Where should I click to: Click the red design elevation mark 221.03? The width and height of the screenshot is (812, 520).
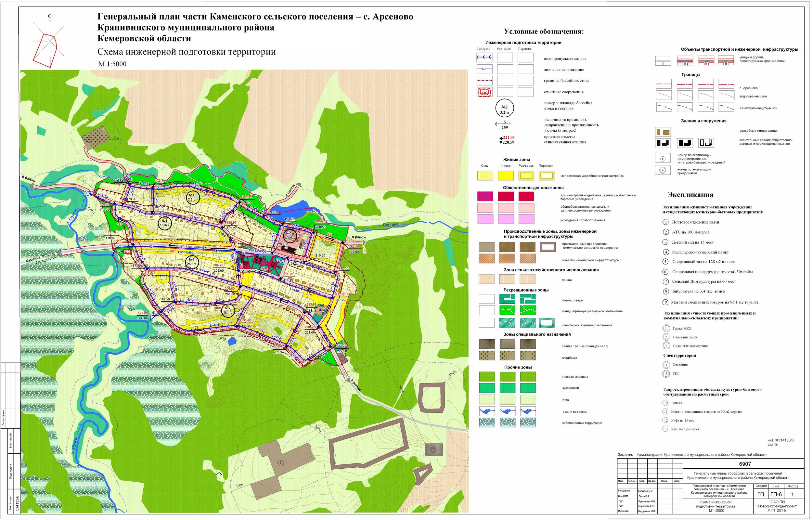507,137
